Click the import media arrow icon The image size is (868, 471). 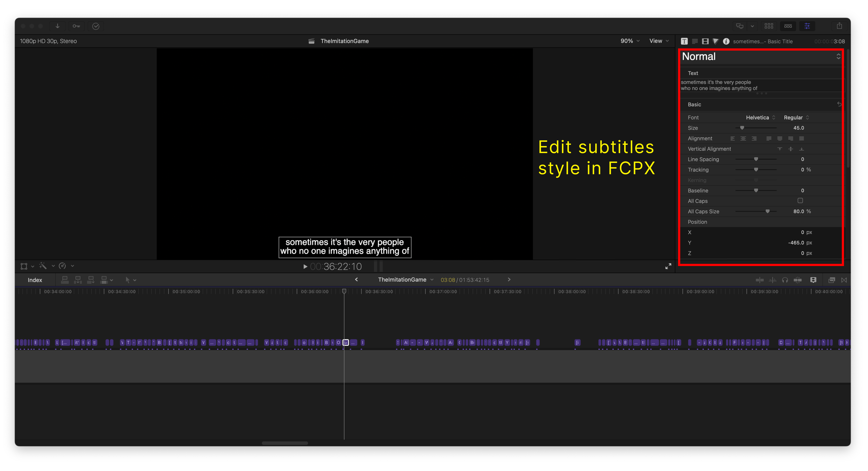point(58,26)
